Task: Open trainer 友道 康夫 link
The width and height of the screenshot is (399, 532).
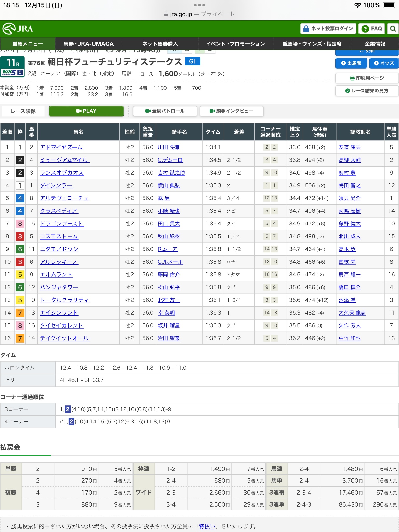Action: pyautogui.click(x=350, y=147)
